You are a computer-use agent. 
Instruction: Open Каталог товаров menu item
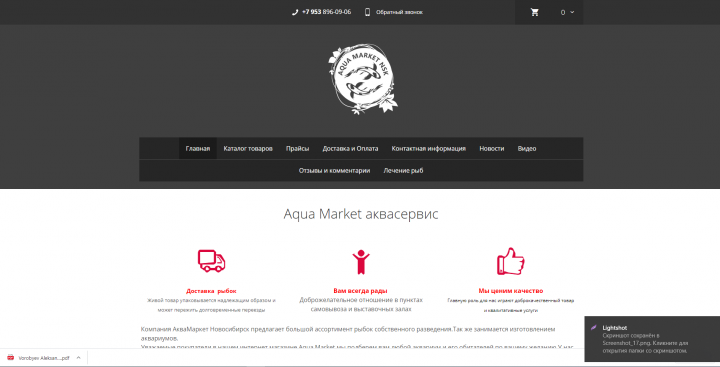tap(248, 148)
